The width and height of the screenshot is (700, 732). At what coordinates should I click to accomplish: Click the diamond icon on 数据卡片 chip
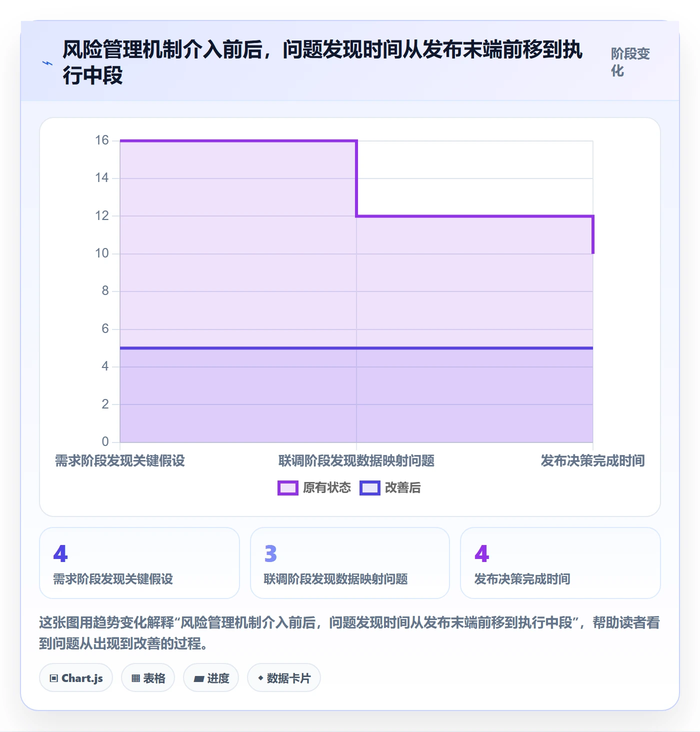pyautogui.click(x=260, y=678)
